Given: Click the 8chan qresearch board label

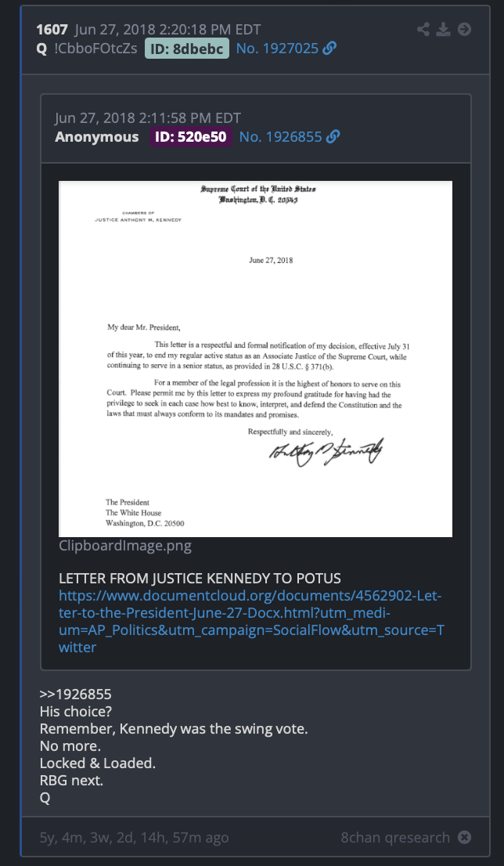Looking at the screenshot, I should click(x=395, y=838).
